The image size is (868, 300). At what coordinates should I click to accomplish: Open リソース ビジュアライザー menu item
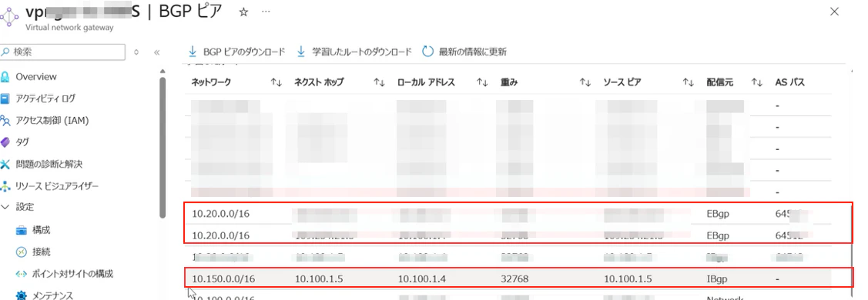[57, 186]
